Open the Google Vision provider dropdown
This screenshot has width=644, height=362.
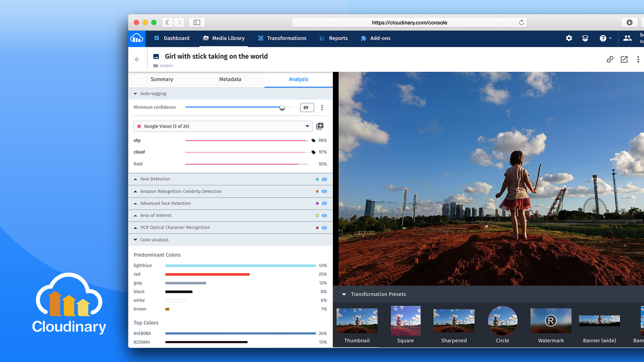coord(307,126)
